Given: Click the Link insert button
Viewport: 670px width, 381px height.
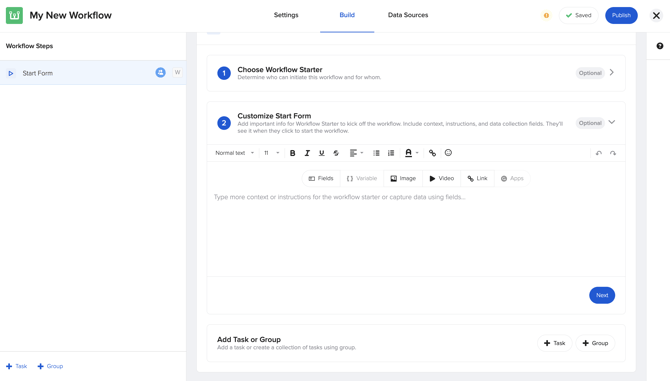Looking at the screenshot, I should tap(477, 179).
